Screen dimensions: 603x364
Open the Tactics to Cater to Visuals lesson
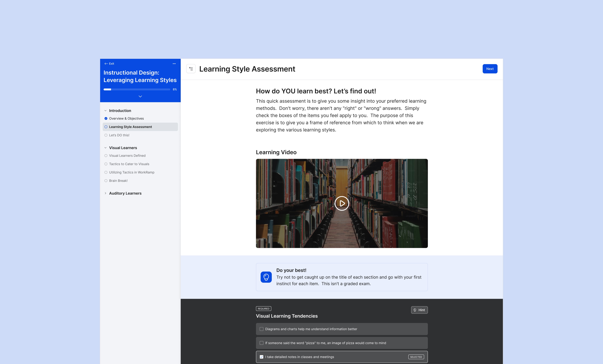pyautogui.click(x=129, y=164)
